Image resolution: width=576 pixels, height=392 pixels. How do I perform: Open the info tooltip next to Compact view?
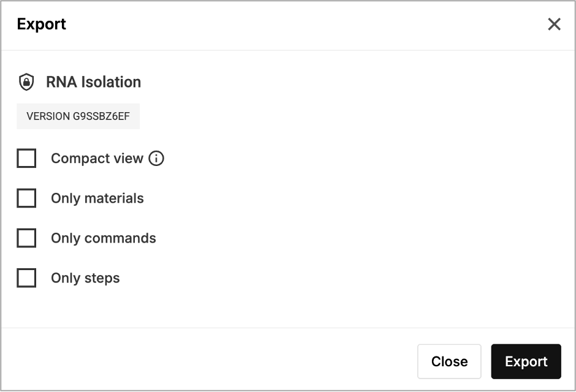pyautogui.click(x=157, y=158)
